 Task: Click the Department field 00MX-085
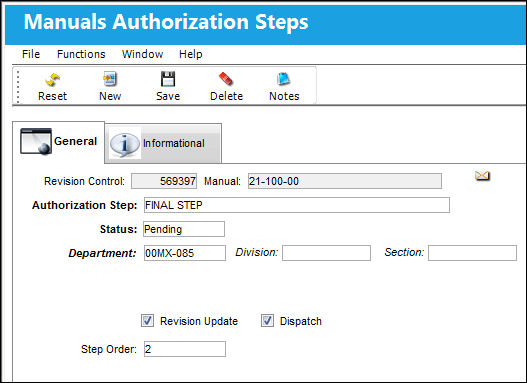coord(185,253)
